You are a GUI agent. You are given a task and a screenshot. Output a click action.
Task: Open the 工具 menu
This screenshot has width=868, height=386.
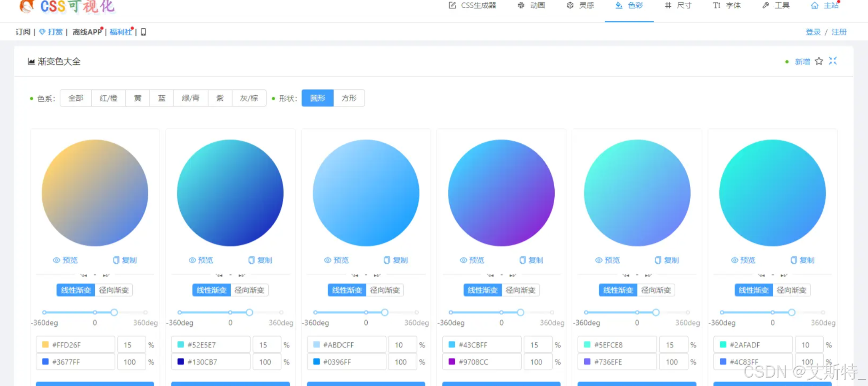[x=776, y=5]
